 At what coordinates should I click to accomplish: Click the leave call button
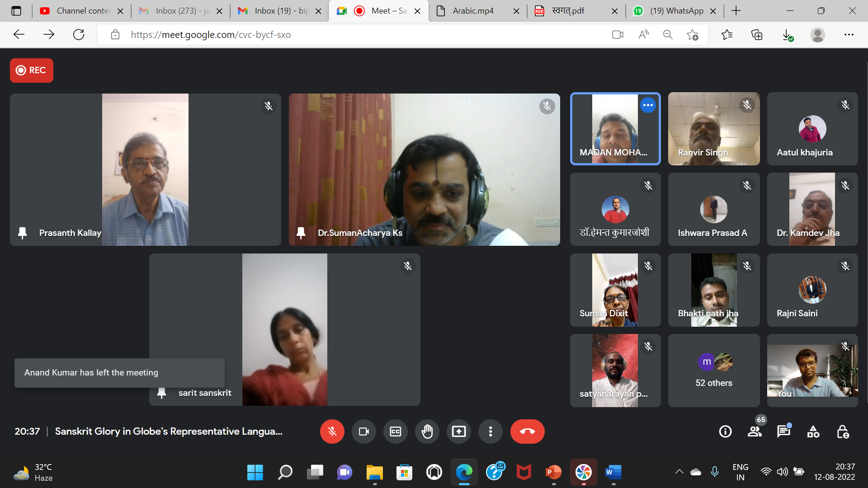click(527, 432)
